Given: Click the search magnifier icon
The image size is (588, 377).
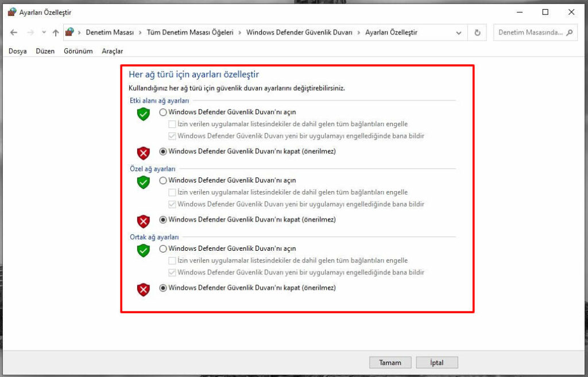Looking at the screenshot, I should 570,33.
